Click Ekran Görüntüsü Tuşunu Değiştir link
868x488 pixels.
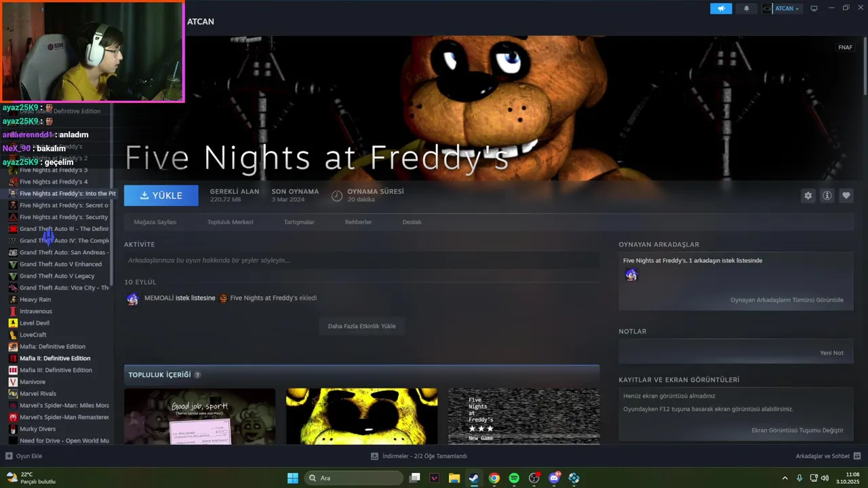797,430
